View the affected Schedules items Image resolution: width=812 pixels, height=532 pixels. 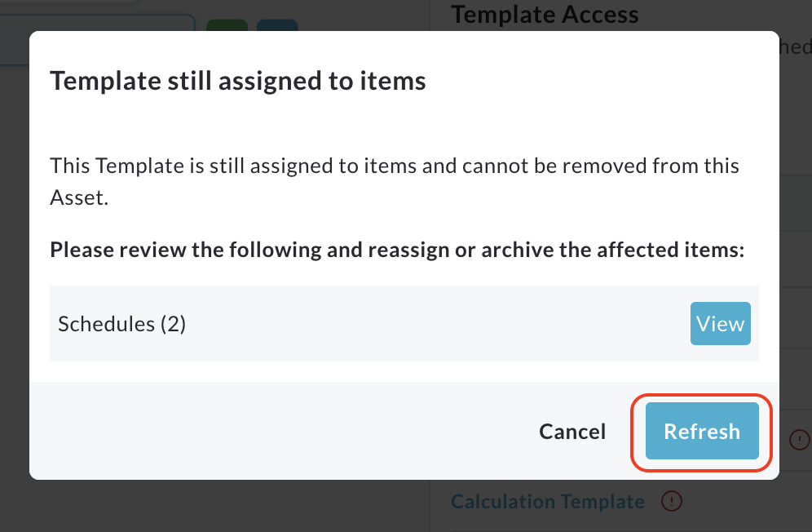pyautogui.click(x=720, y=324)
